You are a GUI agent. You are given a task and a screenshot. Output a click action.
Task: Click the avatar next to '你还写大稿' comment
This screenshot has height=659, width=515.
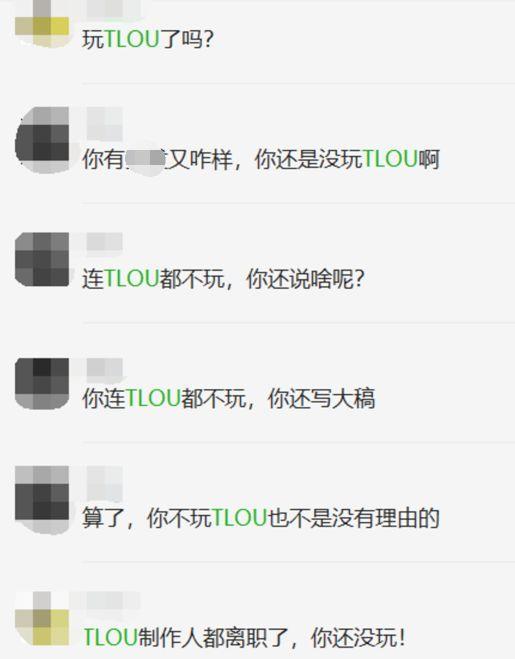click(x=42, y=383)
